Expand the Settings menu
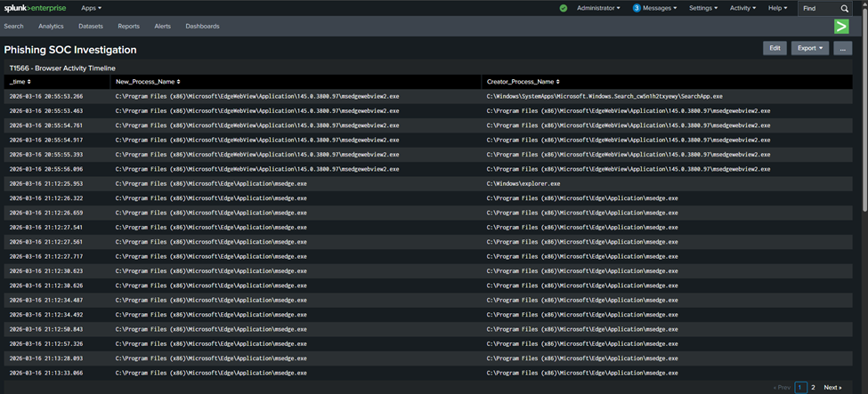 point(703,8)
